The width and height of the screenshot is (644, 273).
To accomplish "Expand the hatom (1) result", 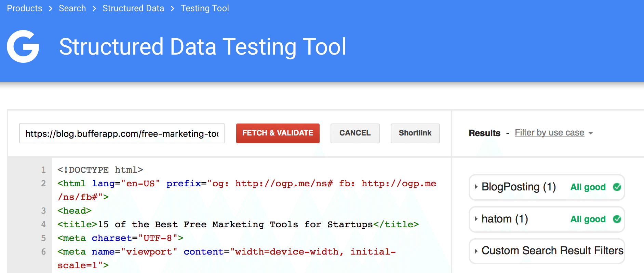I will pyautogui.click(x=547, y=219).
